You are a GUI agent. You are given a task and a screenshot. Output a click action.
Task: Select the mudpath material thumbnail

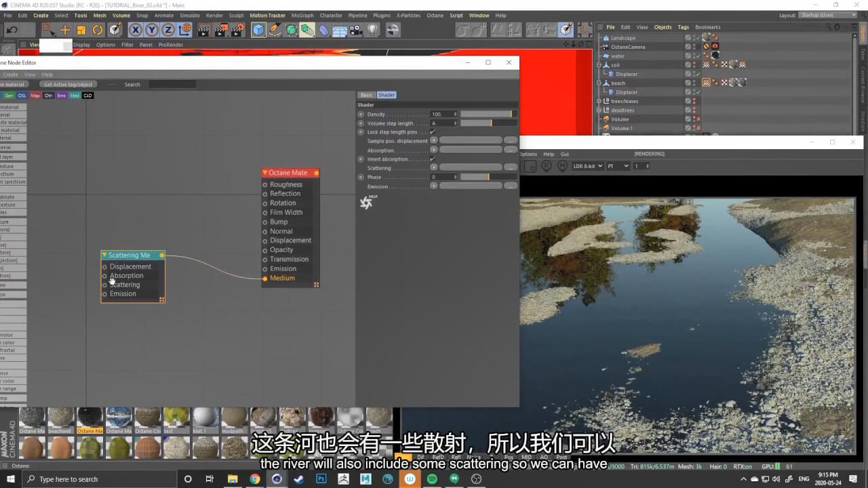(x=235, y=420)
